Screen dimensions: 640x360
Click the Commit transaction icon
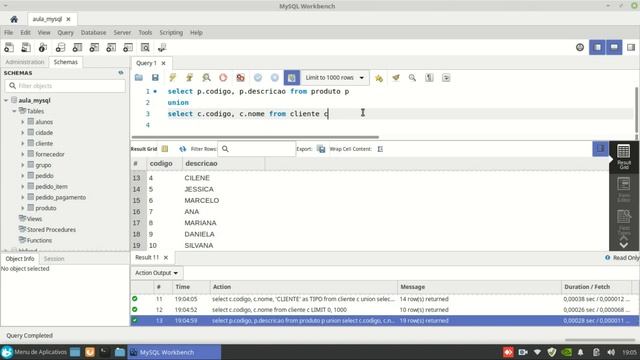(258, 78)
